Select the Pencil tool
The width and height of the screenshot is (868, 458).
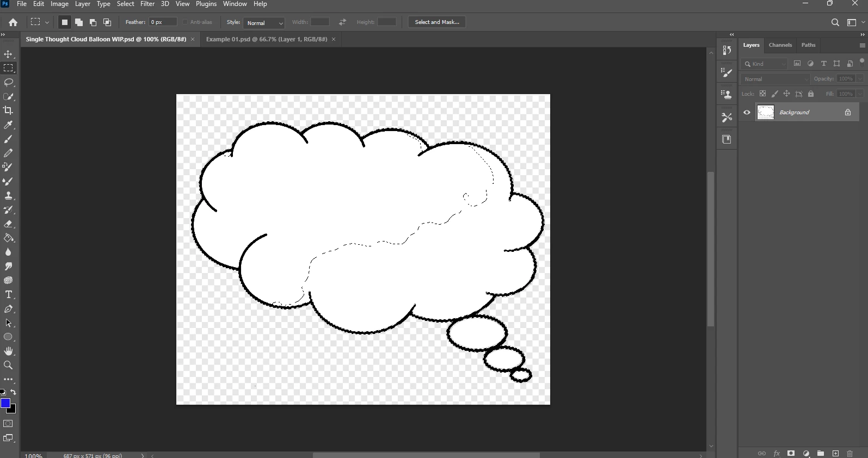pos(8,153)
